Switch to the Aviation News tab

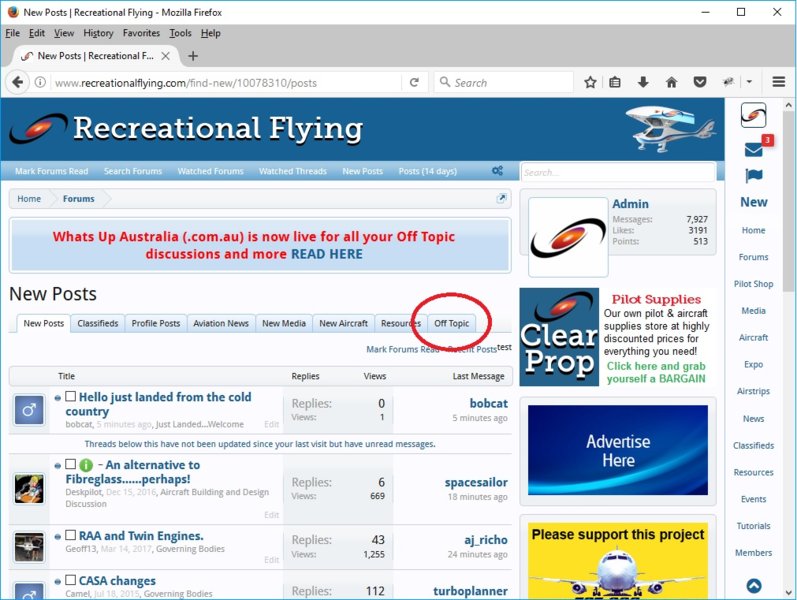(221, 323)
